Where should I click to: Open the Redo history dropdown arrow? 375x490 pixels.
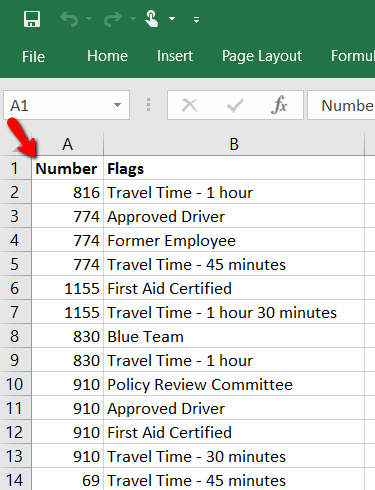click(x=133, y=19)
